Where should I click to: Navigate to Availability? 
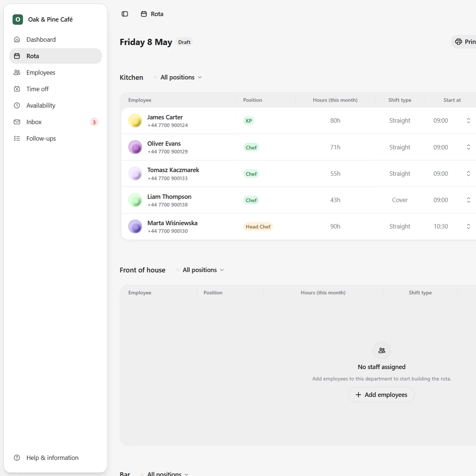tap(55, 105)
